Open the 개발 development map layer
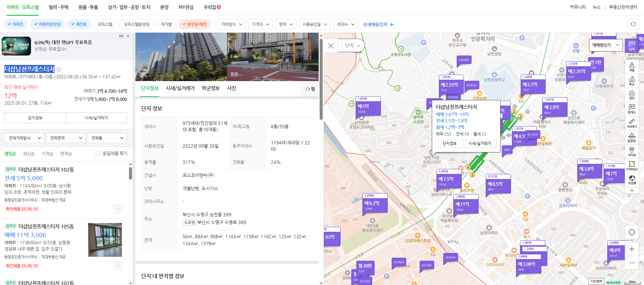 [x=632, y=67]
